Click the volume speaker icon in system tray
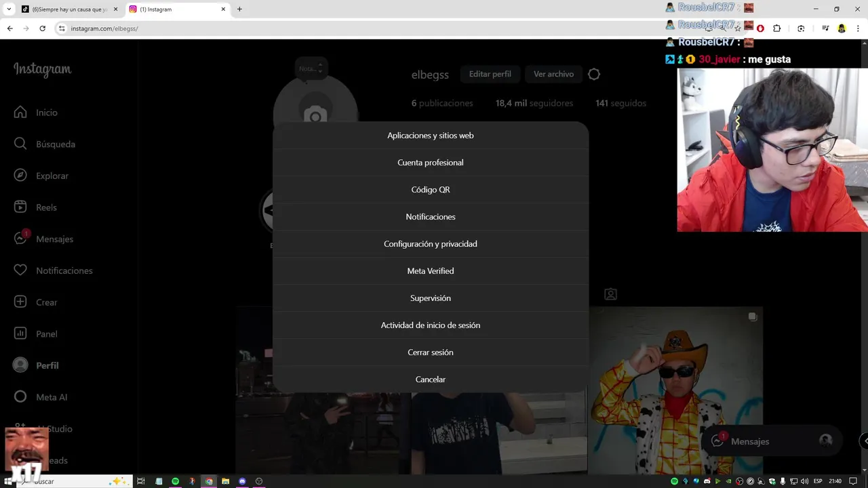Viewport: 868px width, 488px height. coord(804,481)
